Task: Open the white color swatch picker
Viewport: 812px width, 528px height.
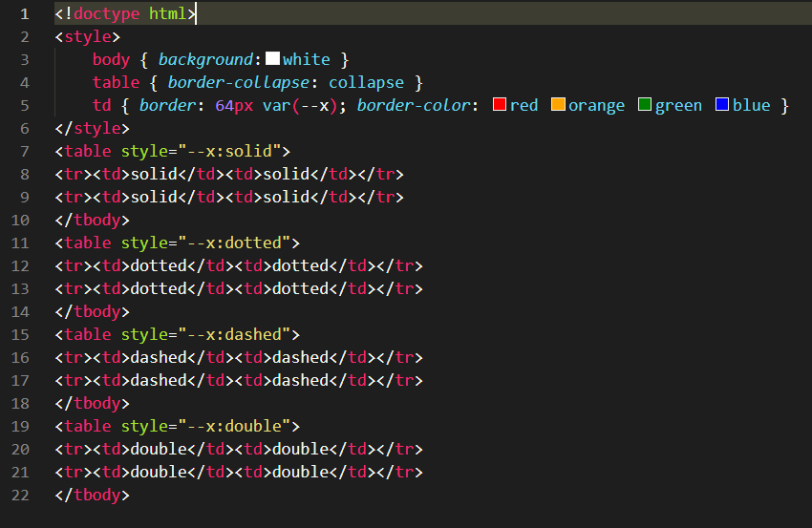Action: click(x=272, y=58)
